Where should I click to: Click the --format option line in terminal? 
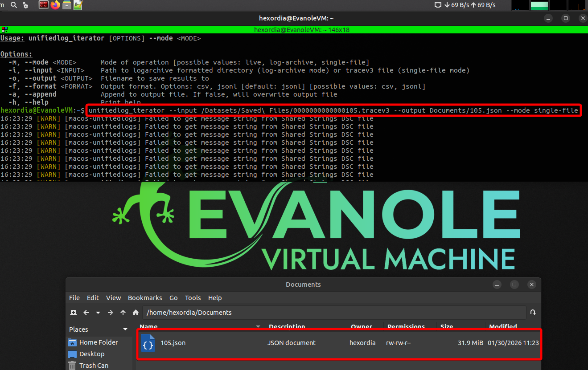tap(217, 86)
